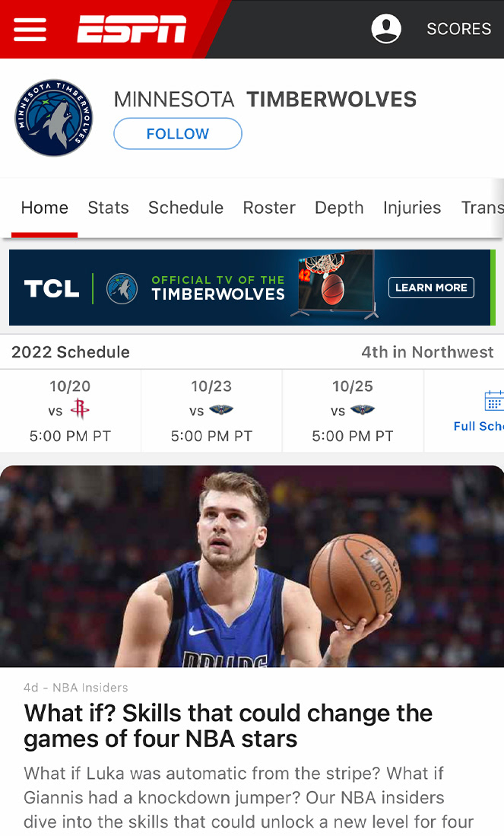Select the 10/20 game at 5:00 PM
The width and height of the screenshot is (504, 836).
71,411
